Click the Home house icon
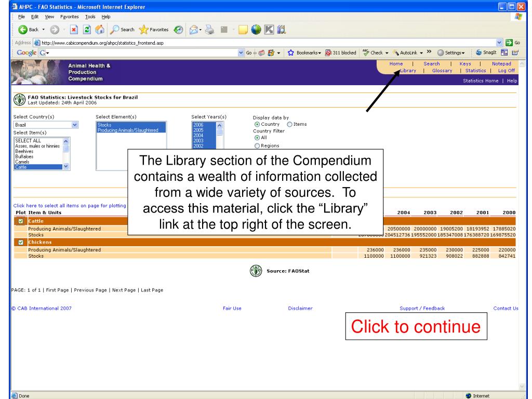The height and width of the screenshot is (399, 532). point(99,30)
